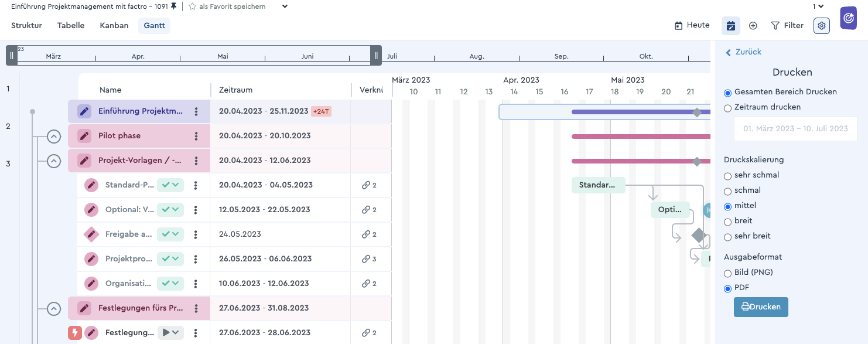Click the print date range input field
The image size is (868, 344).
795,129
